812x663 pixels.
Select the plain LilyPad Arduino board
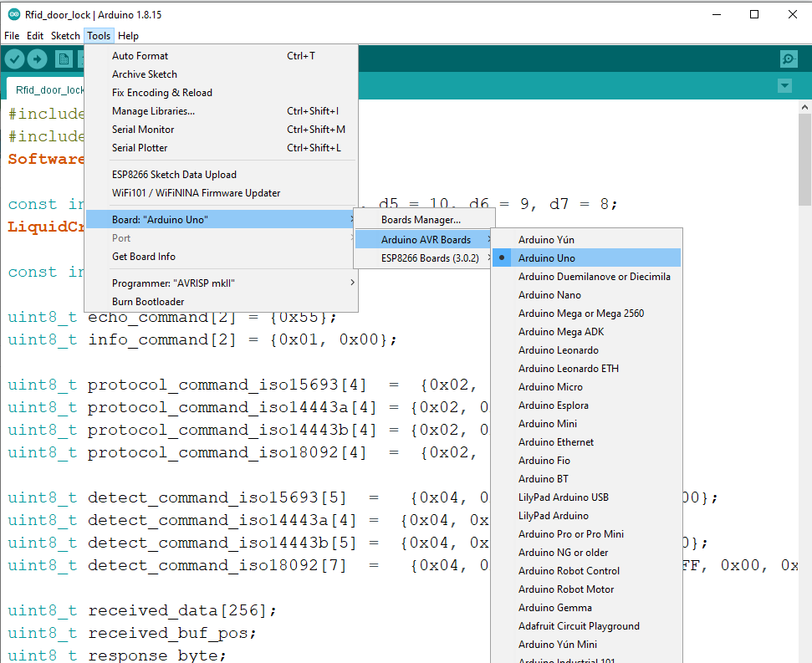(586, 516)
